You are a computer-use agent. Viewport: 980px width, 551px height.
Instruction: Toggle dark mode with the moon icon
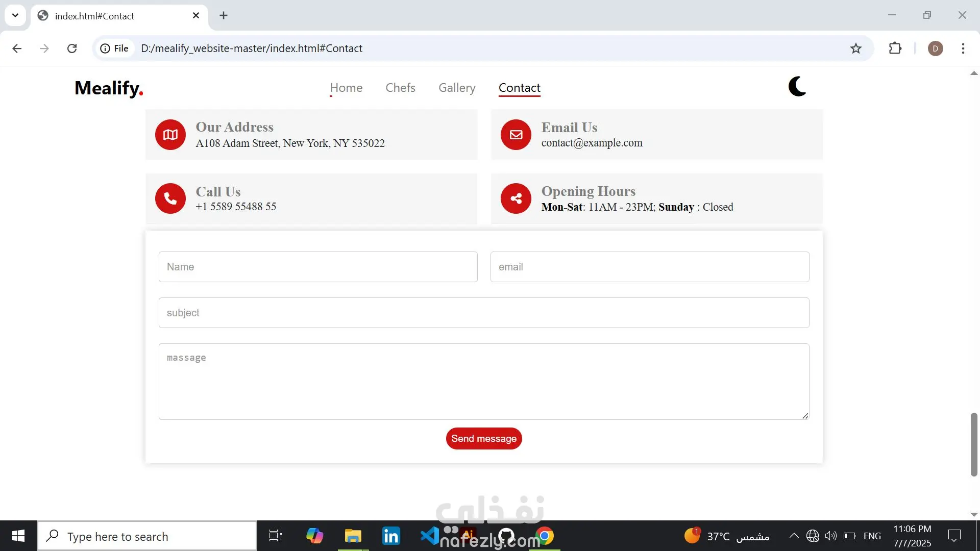pos(797,87)
